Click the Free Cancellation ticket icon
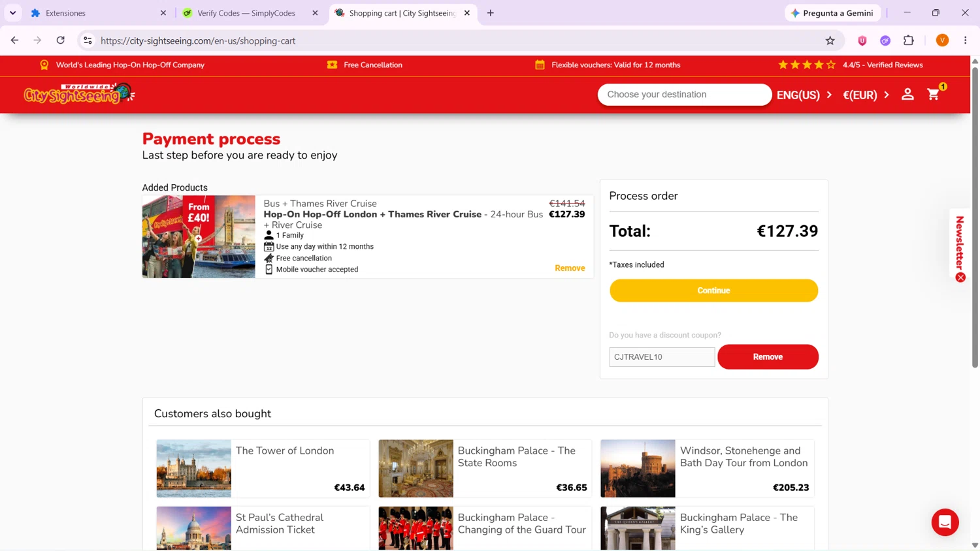 [x=333, y=65]
